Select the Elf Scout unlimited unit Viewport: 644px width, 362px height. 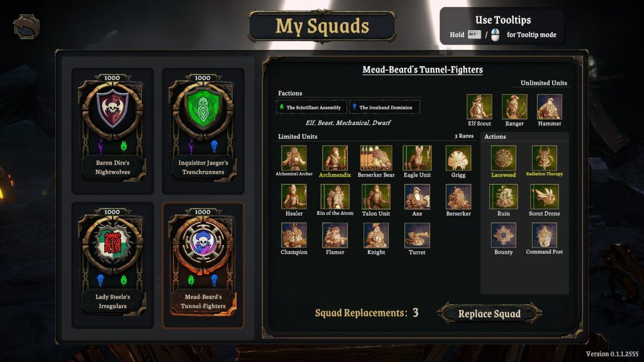479,107
